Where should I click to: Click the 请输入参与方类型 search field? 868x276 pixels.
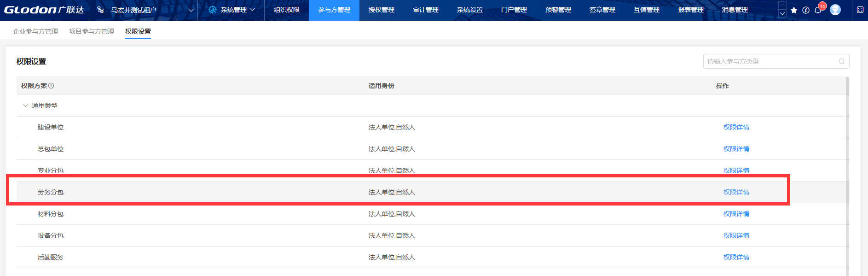pyautogui.click(x=776, y=61)
